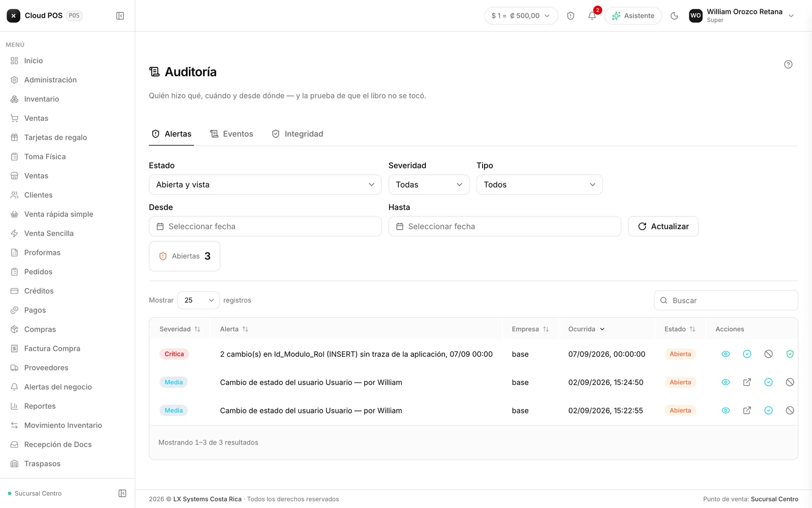Open the Estado dropdown showing Abierta y vista
This screenshot has height=508, width=812.
point(265,185)
